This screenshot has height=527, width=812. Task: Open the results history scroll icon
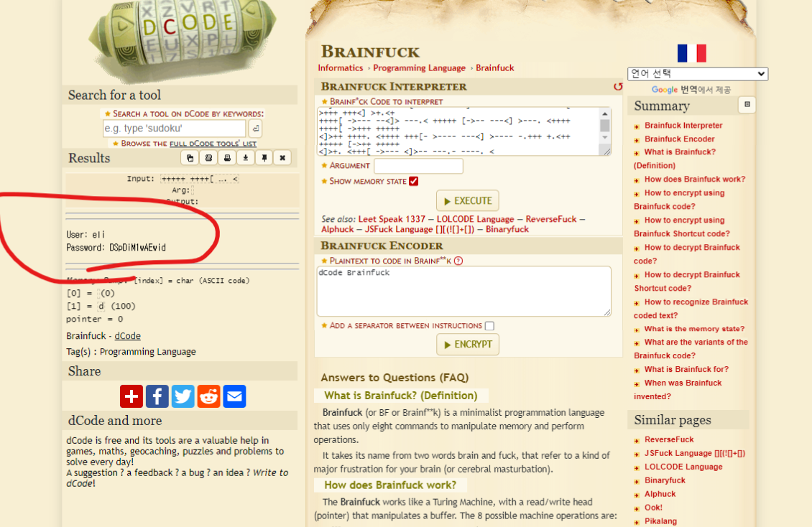click(208, 158)
